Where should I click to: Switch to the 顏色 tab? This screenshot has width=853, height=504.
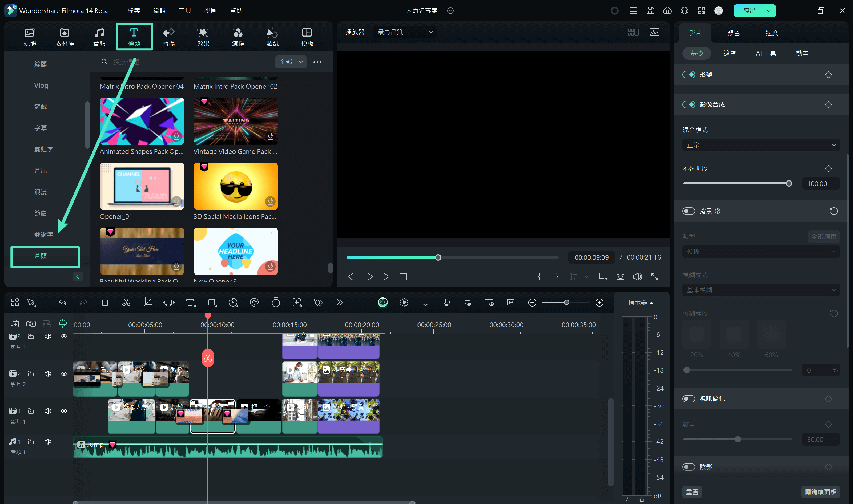733,33
